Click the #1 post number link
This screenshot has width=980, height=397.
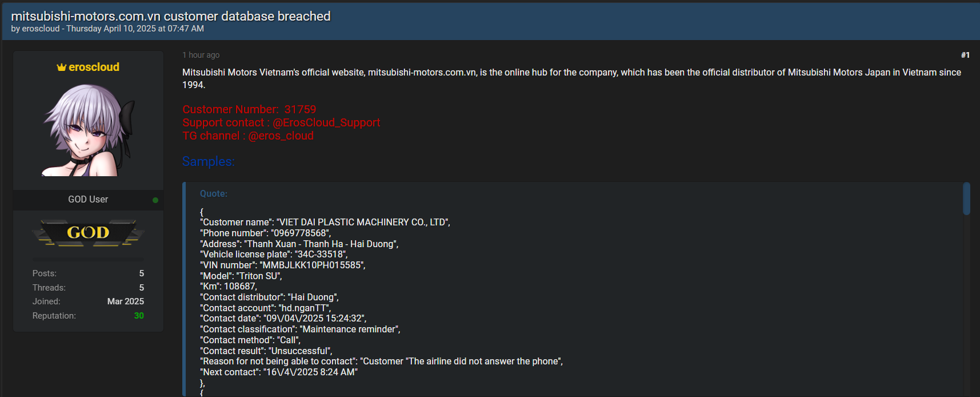coord(965,55)
